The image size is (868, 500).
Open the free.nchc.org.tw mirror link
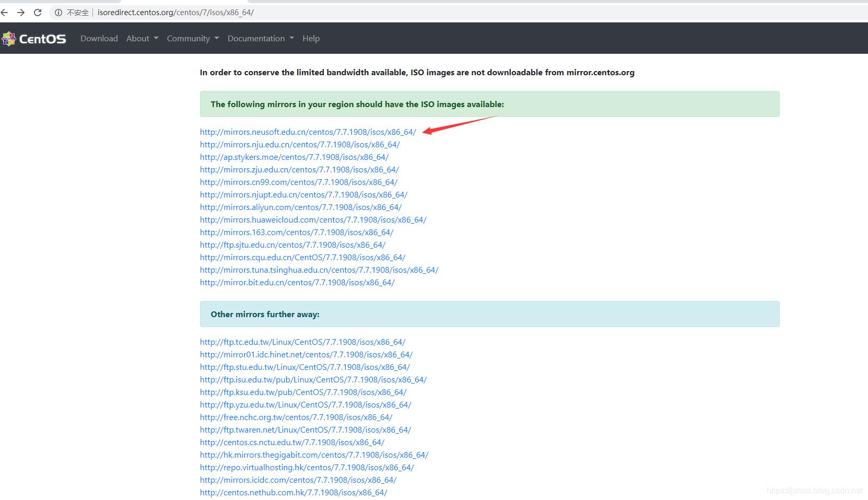coord(296,417)
